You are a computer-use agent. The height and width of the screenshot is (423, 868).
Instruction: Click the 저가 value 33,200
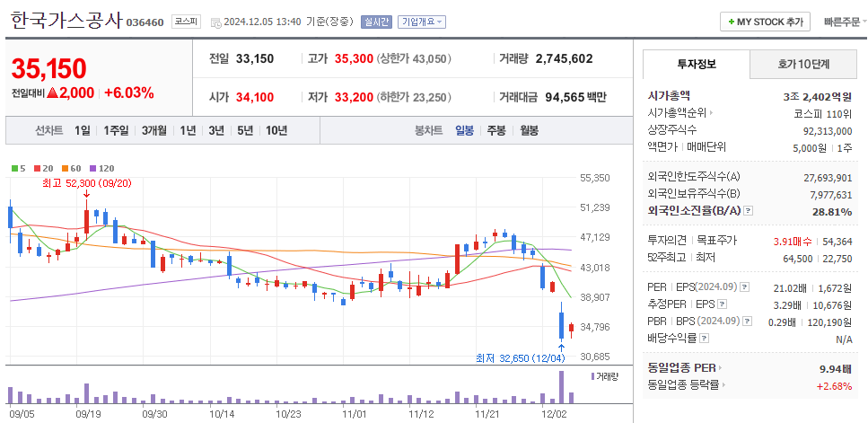tap(354, 98)
